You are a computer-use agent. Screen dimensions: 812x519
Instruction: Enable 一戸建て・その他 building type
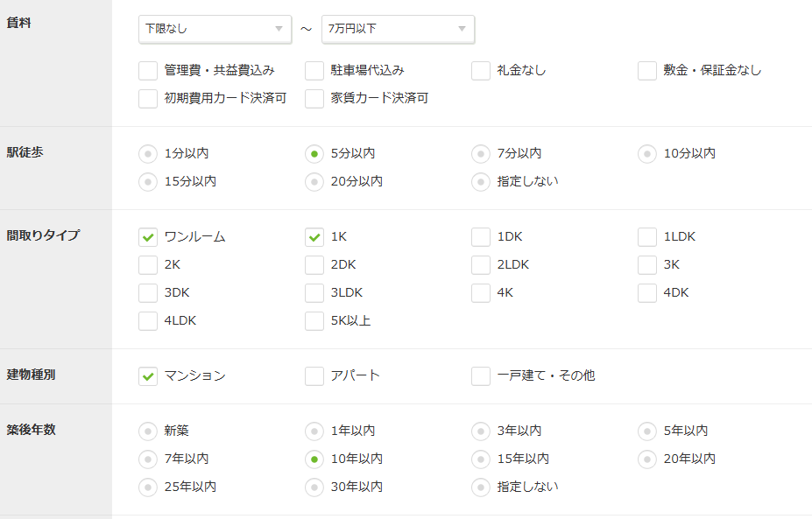click(x=481, y=376)
